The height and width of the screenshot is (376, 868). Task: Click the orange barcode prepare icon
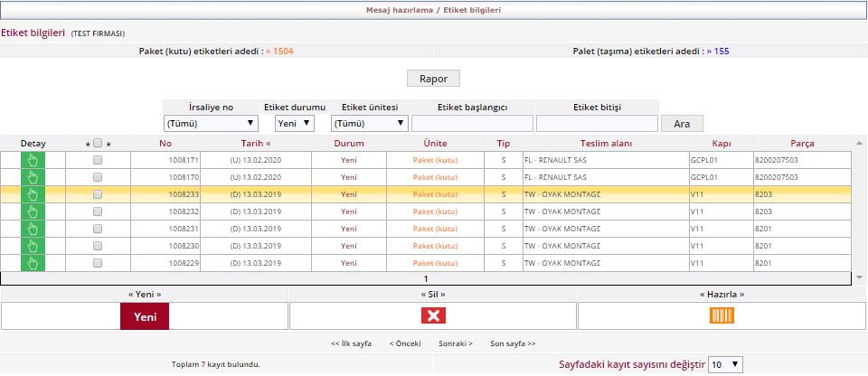[722, 315]
